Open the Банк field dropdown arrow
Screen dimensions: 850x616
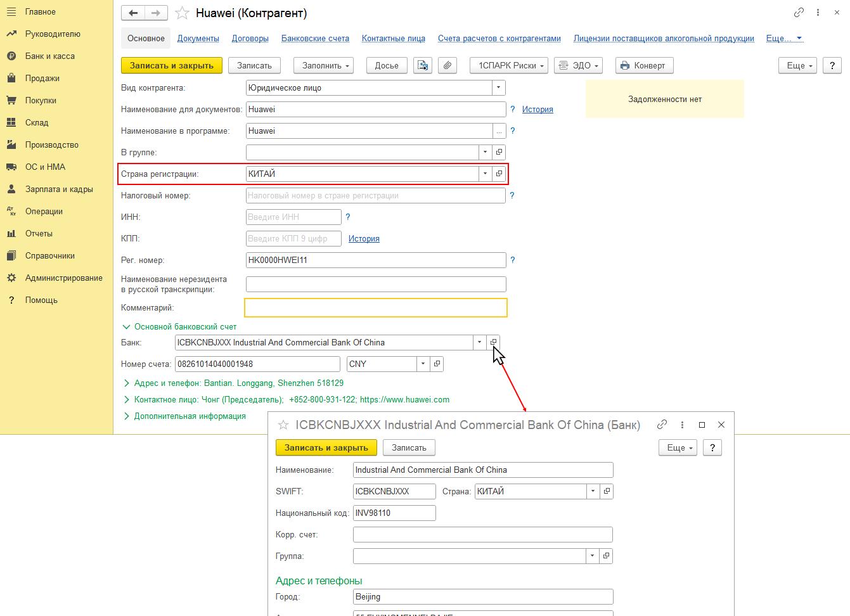(x=479, y=342)
